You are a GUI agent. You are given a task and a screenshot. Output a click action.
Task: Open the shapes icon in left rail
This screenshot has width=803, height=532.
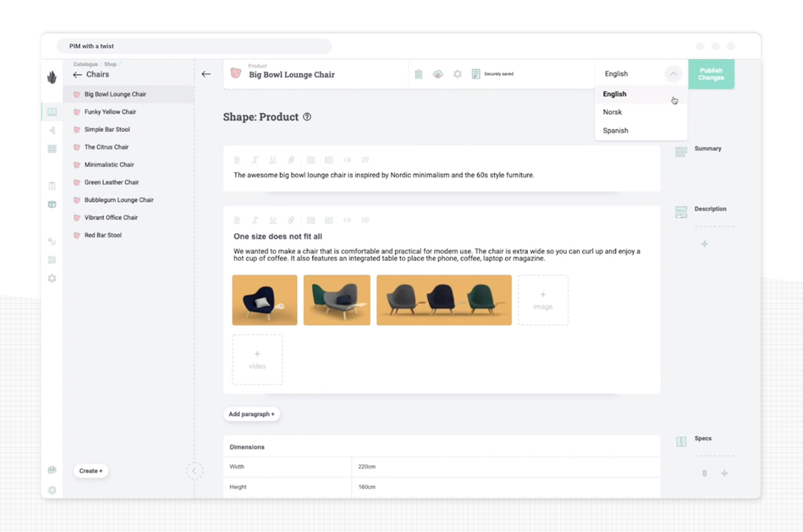[52, 260]
